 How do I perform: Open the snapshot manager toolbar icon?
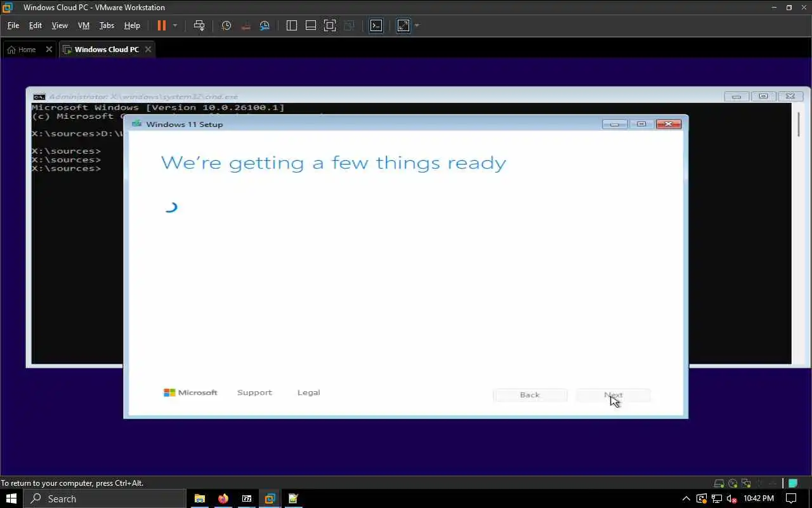(x=265, y=25)
